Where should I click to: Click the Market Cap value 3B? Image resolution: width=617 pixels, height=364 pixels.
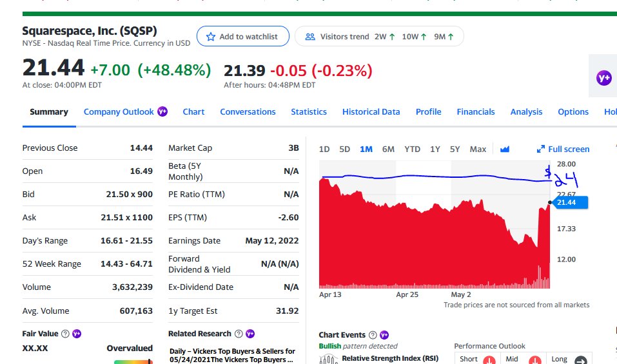click(293, 148)
